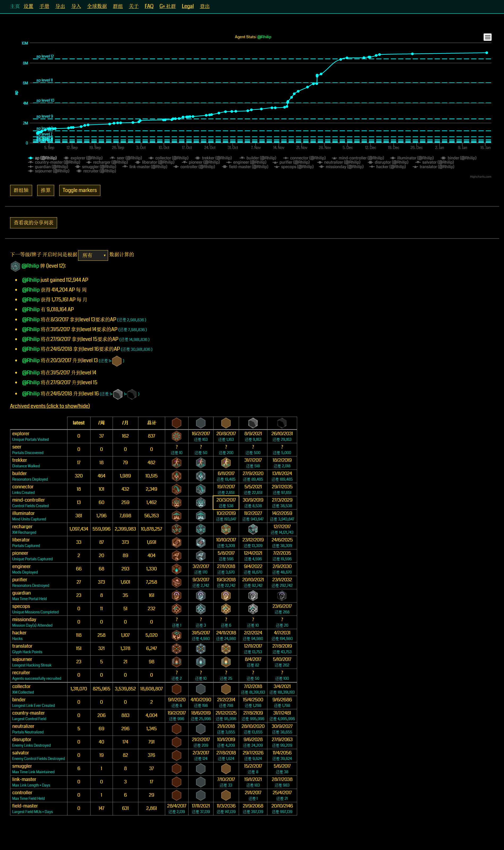Click the Highcharts.com credit link
Screen dimensions: 504x850
click(481, 177)
